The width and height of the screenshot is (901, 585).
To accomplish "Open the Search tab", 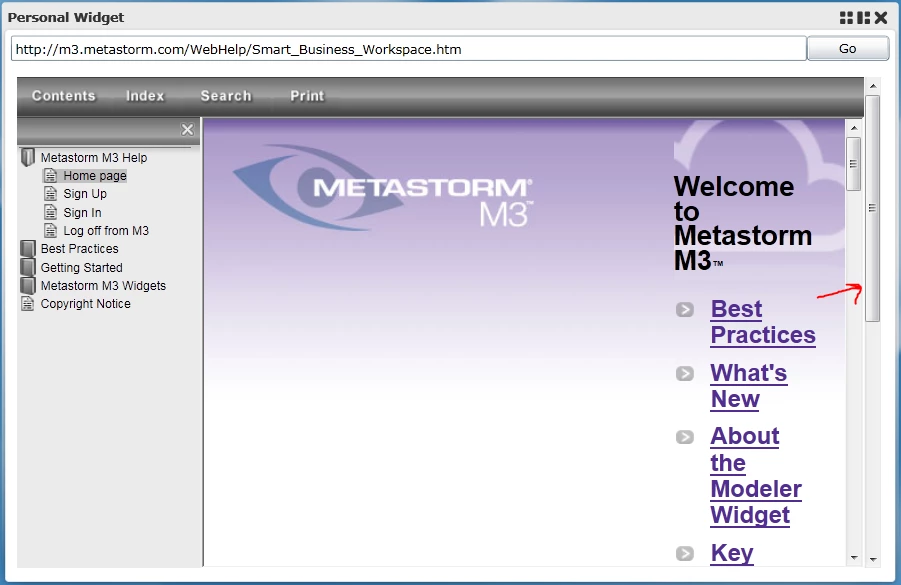I will [226, 96].
